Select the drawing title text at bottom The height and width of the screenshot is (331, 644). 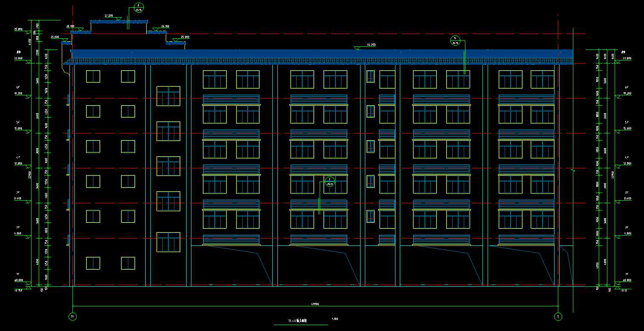pyautogui.click(x=297, y=321)
